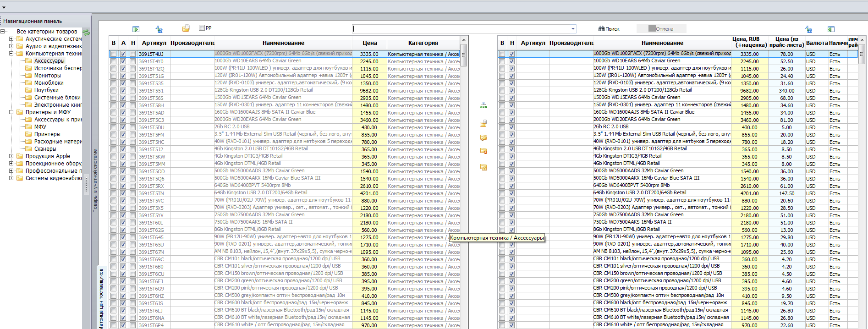Select the Ноутбуки category in the tree
This screenshot has width=868, height=329.
(46, 90)
